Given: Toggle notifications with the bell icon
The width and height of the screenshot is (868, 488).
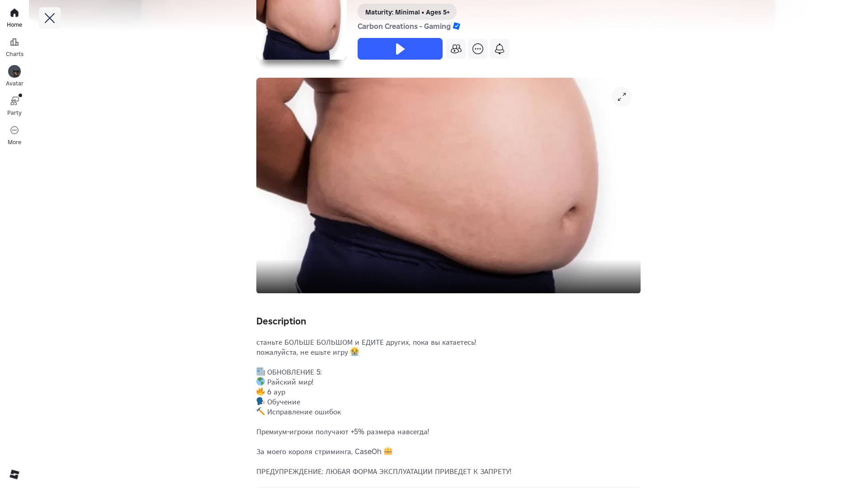Looking at the screenshot, I should (x=500, y=49).
